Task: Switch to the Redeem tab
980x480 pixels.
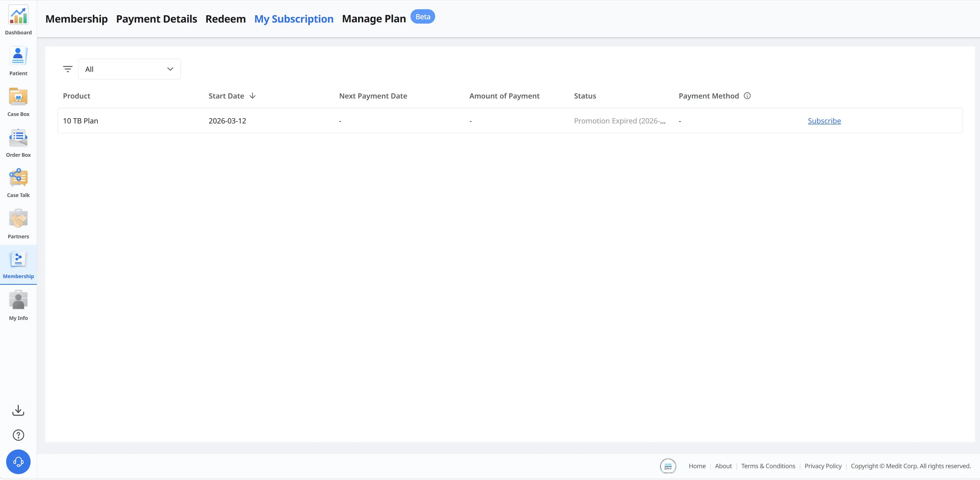Action: tap(226, 19)
